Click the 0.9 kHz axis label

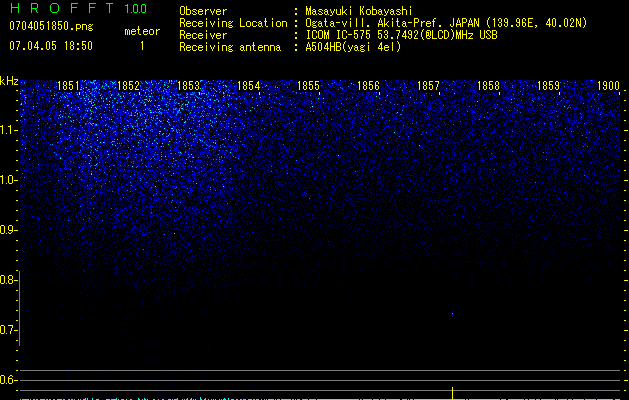pyautogui.click(x=8, y=230)
